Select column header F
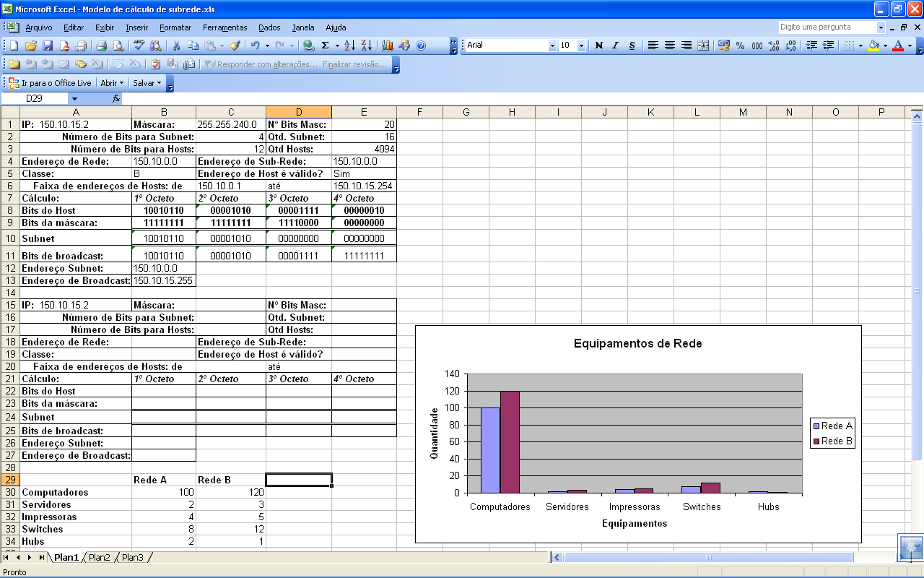The height and width of the screenshot is (578, 924). pyautogui.click(x=419, y=112)
